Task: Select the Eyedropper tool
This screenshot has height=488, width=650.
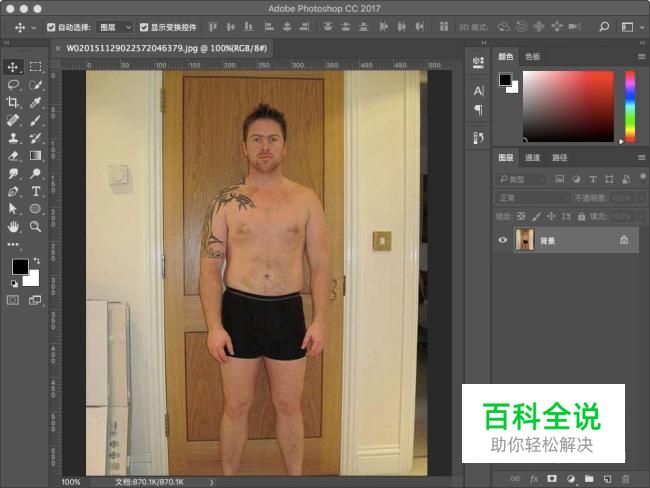Action: [35, 102]
